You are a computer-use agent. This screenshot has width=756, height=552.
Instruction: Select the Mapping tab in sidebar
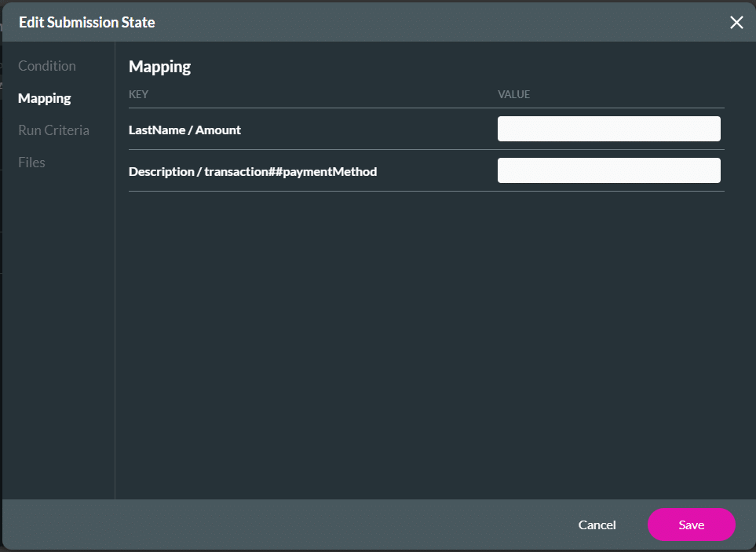tap(45, 98)
